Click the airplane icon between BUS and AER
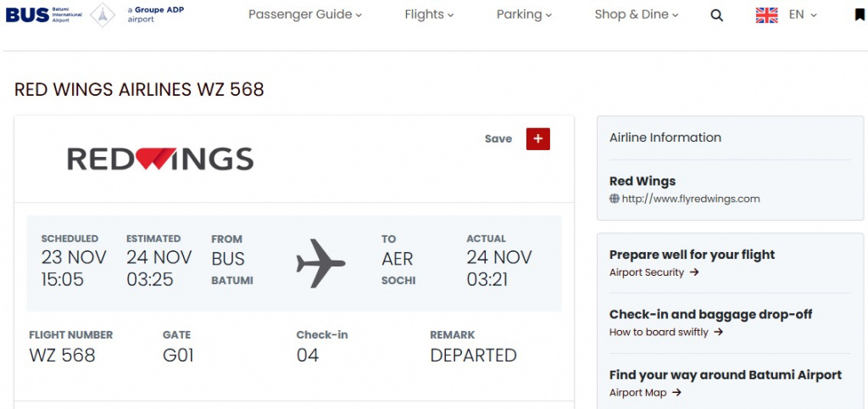Viewport: 868px width, 409px height. 320,263
